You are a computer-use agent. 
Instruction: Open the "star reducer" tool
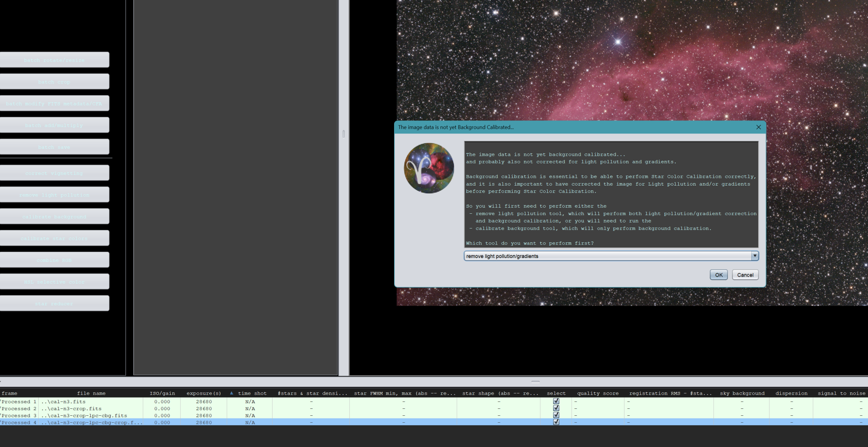pos(55,303)
